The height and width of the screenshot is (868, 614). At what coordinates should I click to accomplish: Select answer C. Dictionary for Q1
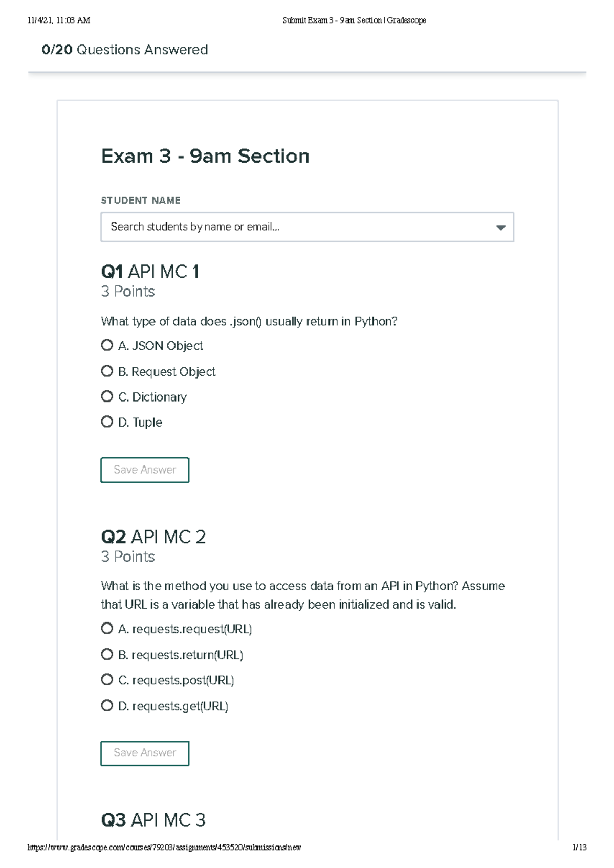pyautogui.click(x=107, y=396)
